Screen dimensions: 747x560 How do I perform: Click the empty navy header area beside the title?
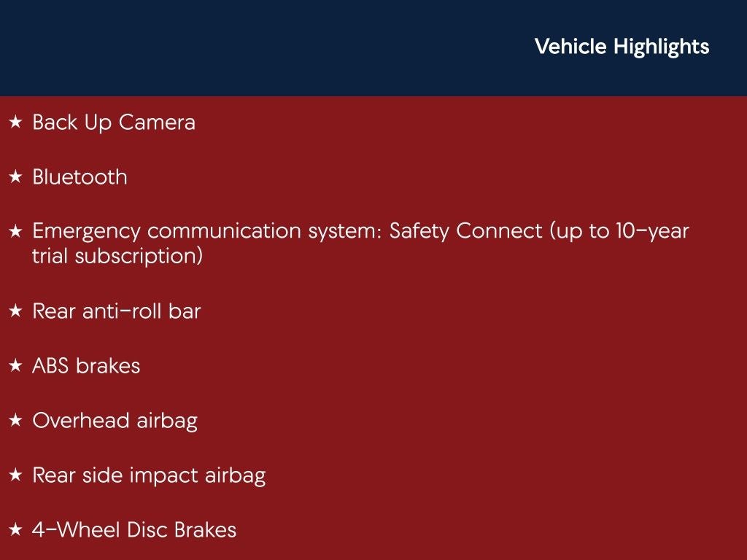pyautogui.click(x=255, y=47)
